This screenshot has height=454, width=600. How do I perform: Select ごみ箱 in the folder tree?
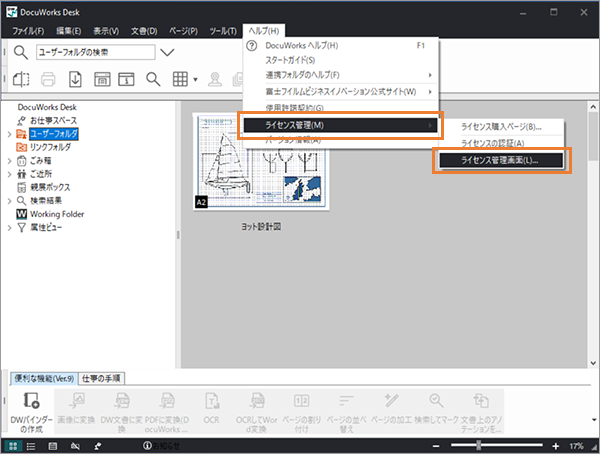tap(40, 161)
